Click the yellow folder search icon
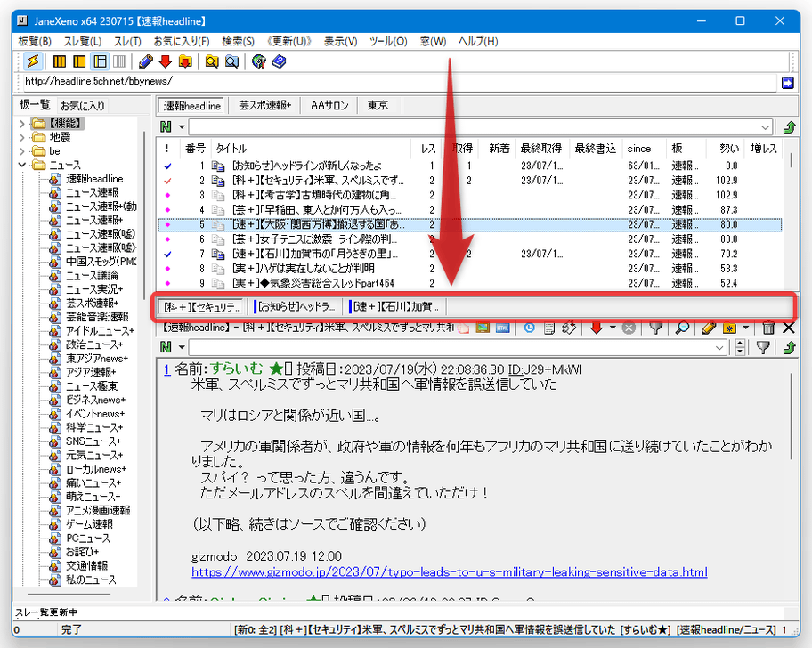The image size is (812, 648). click(212, 61)
